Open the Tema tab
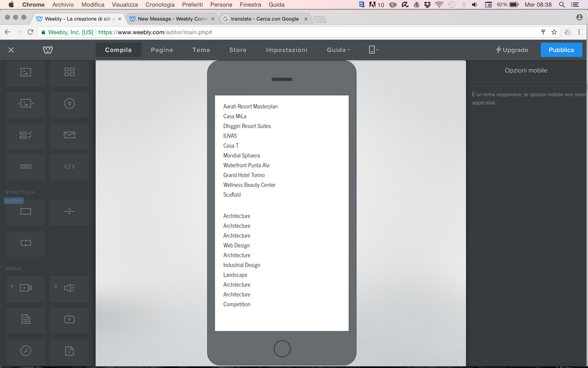This screenshot has height=368, width=588. [201, 50]
